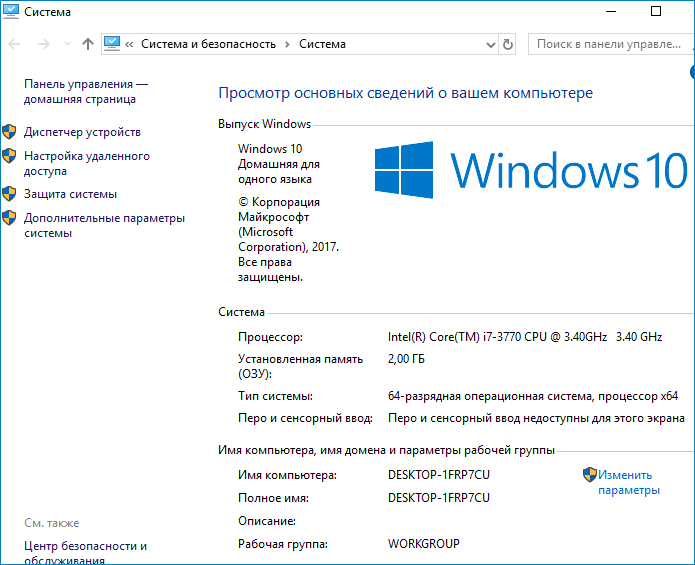This screenshot has height=565, width=695.
Task: Go up one level with the up arrow
Action: (x=88, y=44)
